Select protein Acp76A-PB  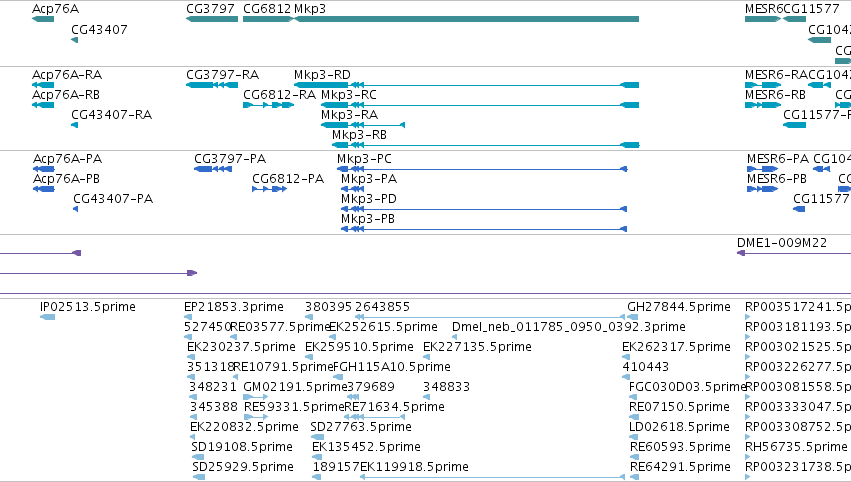click(44, 189)
